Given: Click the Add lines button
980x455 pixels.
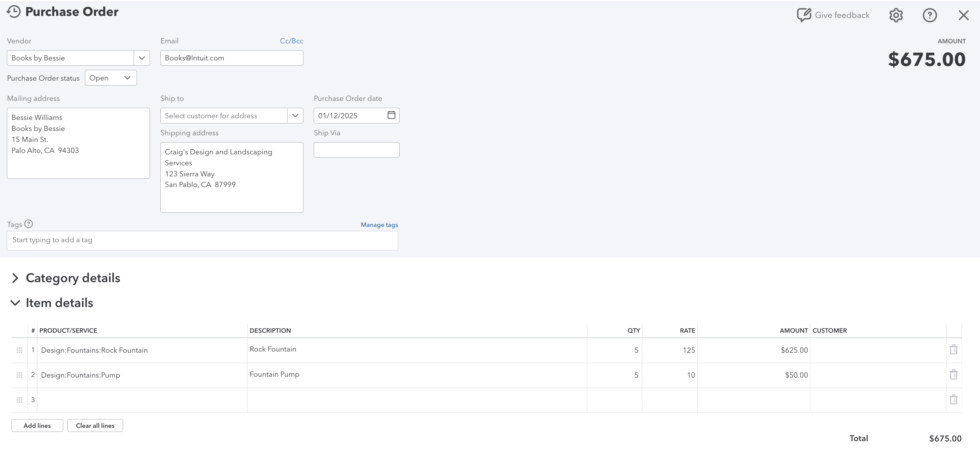Looking at the screenshot, I should pos(37,426).
